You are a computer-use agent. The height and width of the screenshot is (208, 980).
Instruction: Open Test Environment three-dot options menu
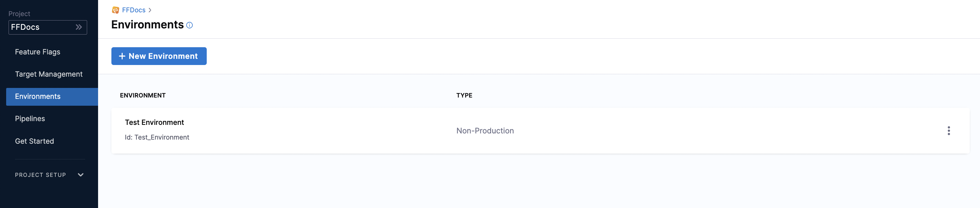tap(949, 131)
